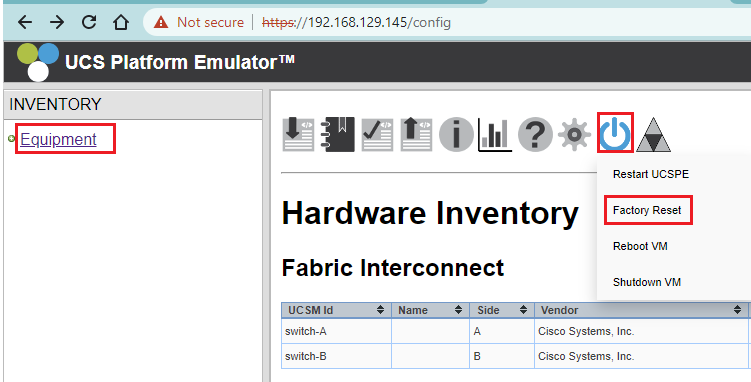Click the triangle pyramid icon
This screenshot has height=382, width=751.
coord(654,135)
